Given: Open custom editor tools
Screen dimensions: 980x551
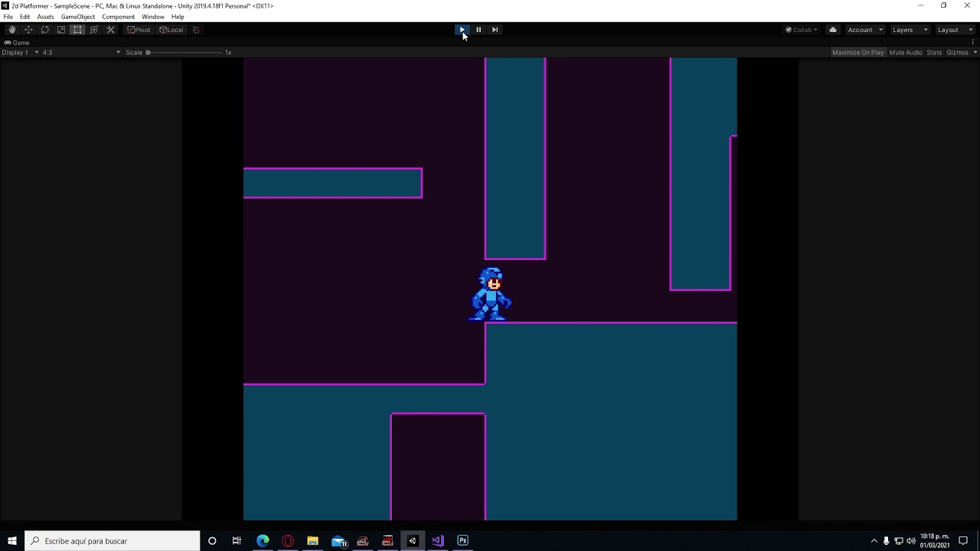Looking at the screenshot, I should tap(110, 30).
